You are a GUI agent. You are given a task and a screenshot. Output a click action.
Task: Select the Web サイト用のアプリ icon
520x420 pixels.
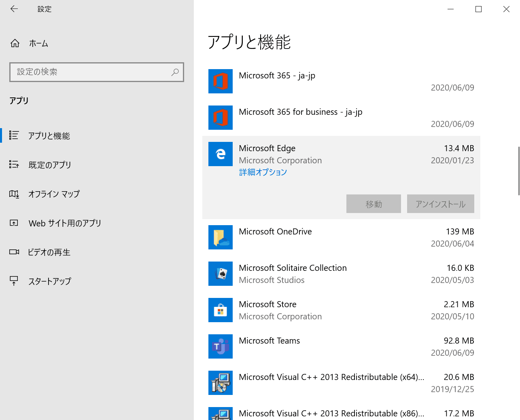14,223
